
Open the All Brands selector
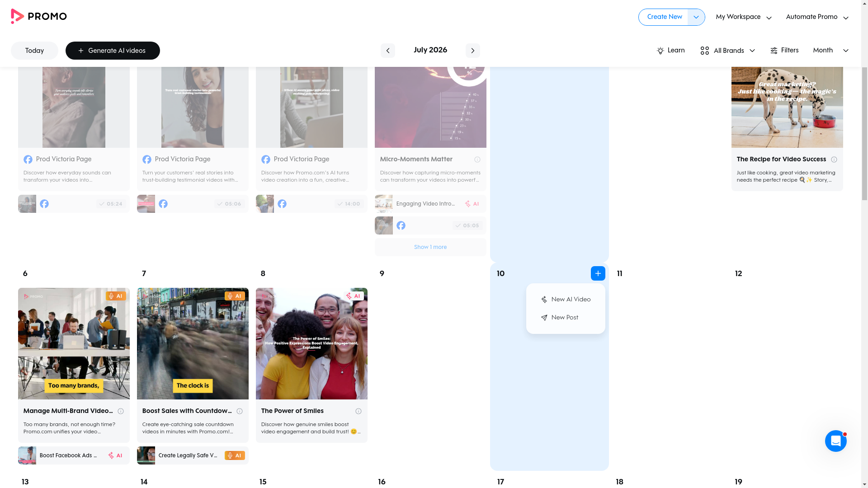tap(727, 51)
